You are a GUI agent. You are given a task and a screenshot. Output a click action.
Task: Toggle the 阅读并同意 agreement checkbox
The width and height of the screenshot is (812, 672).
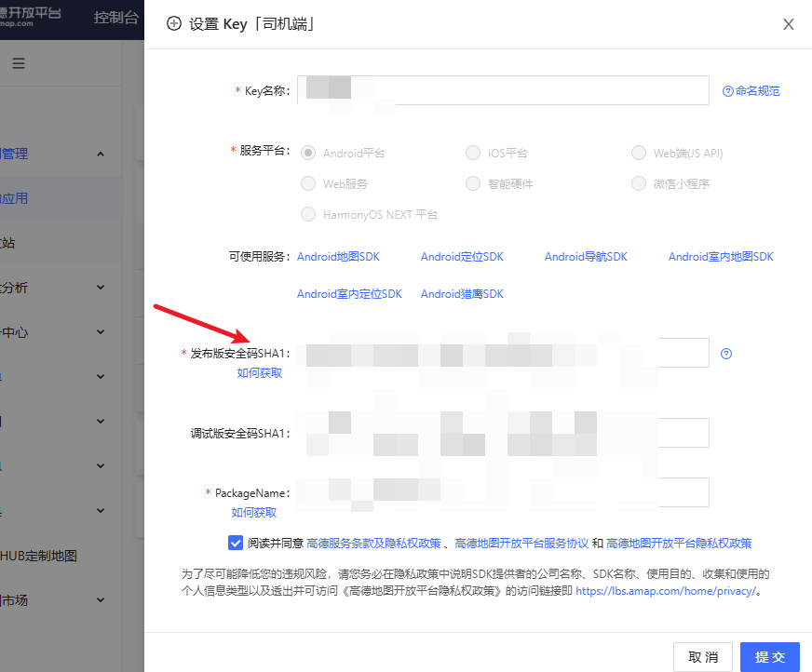click(234, 543)
